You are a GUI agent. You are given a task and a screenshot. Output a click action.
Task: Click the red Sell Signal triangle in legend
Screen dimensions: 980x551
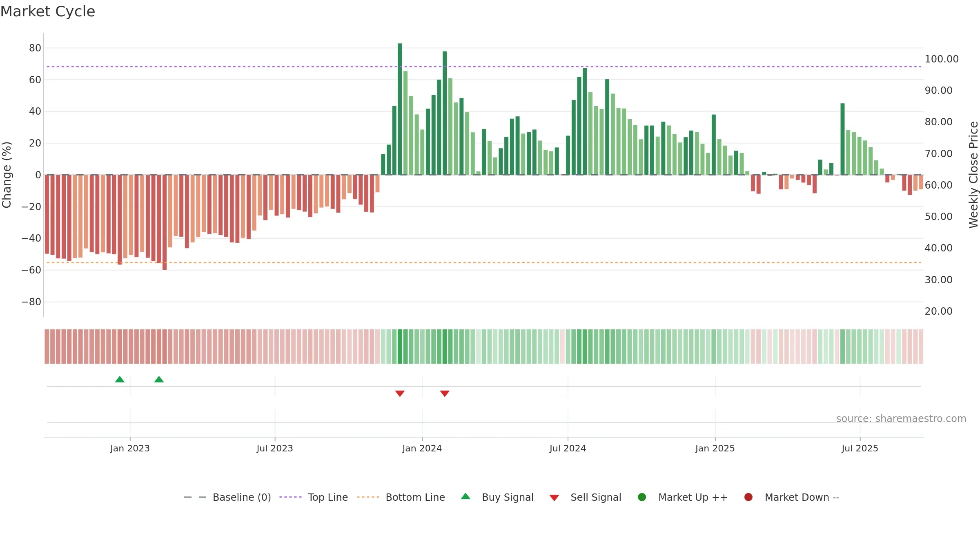(554, 498)
